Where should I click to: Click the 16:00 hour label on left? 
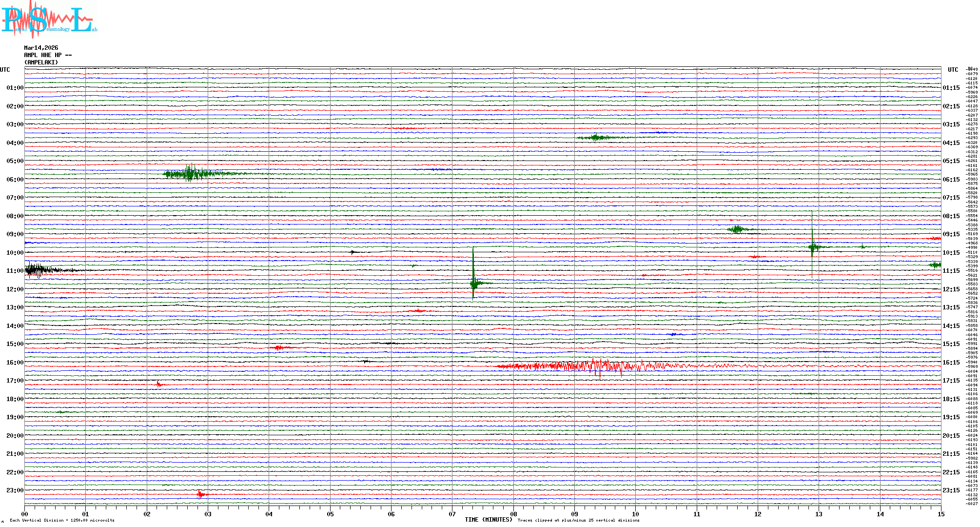coord(15,363)
